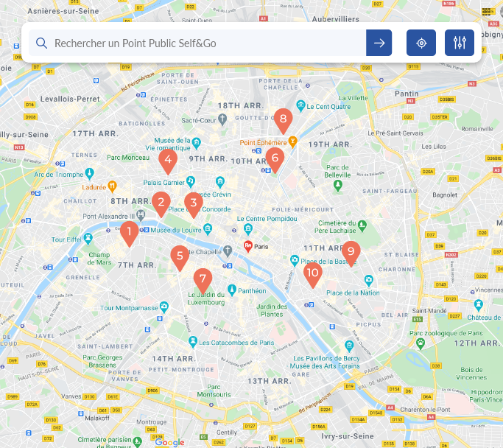This screenshot has height=448, width=503.
Task: Select map marker number 1
Action: pos(130,234)
